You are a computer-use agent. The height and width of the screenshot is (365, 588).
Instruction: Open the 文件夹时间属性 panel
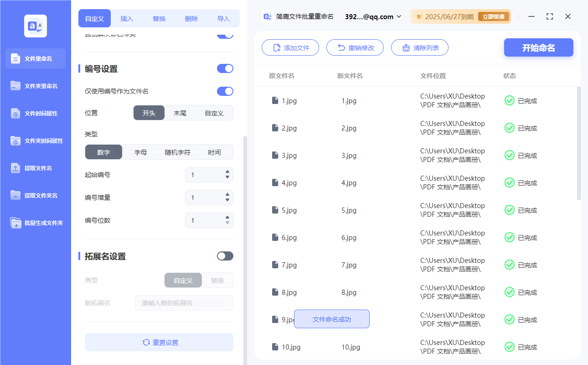(x=35, y=141)
